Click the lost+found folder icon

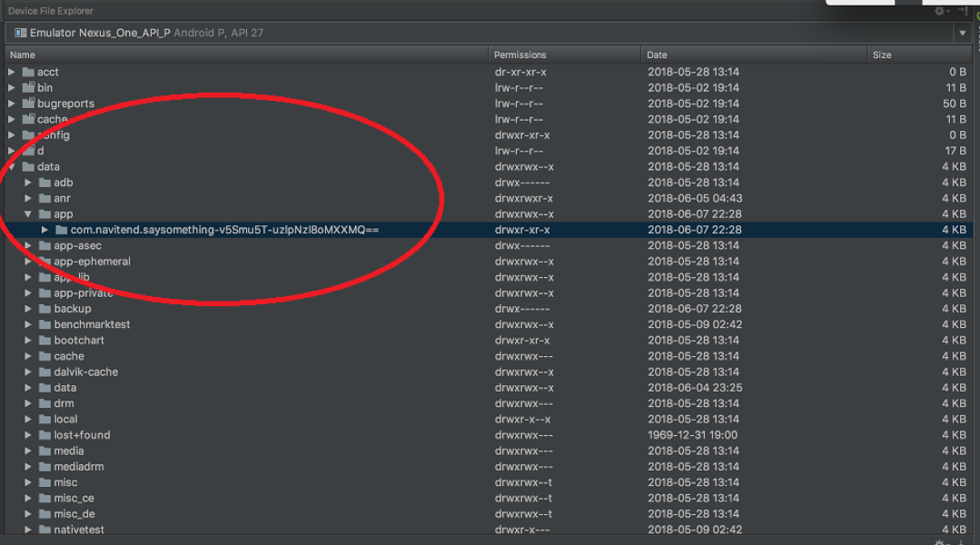tap(45, 435)
